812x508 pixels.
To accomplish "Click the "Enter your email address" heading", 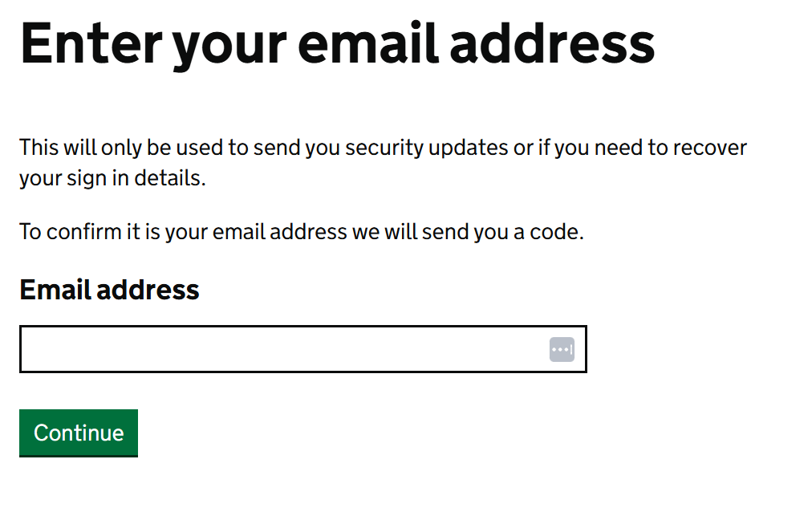I will [337, 43].
